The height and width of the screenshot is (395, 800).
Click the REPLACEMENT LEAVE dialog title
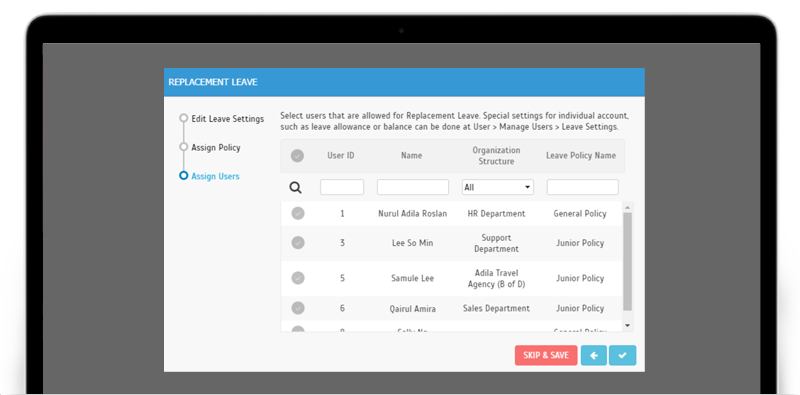213,82
